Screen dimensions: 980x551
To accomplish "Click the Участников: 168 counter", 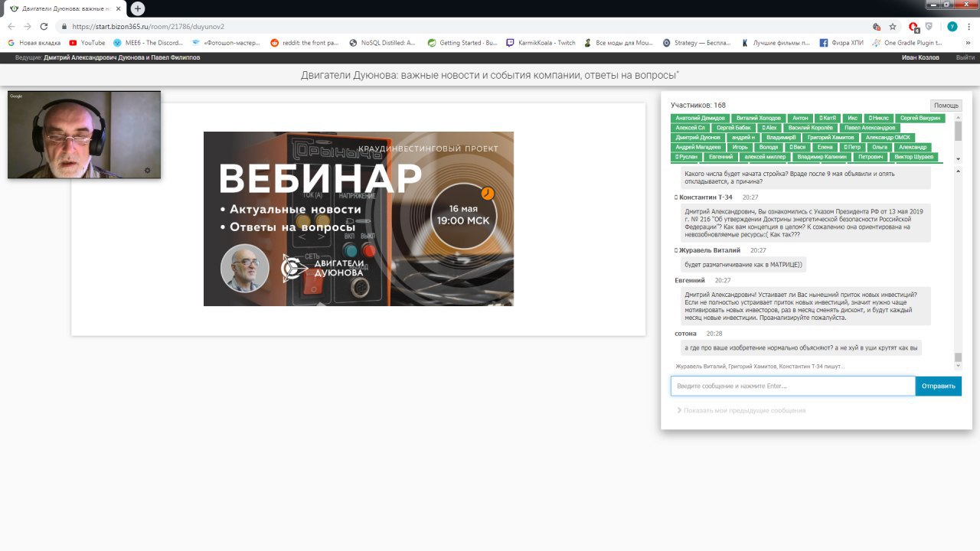I will pyautogui.click(x=698, y=105).
